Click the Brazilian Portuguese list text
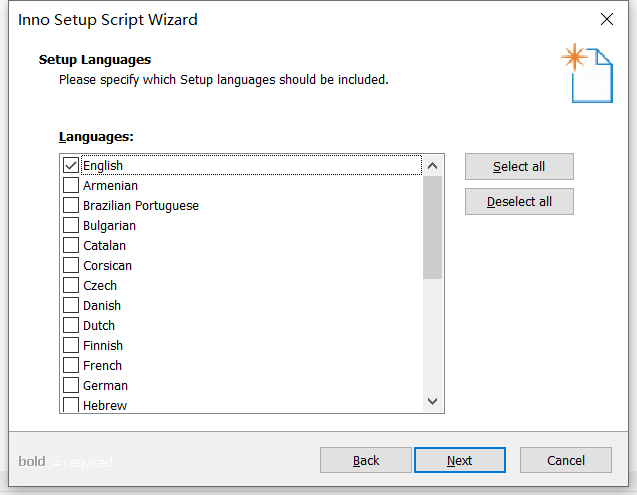 pyautogui.click(x=141, y=206)
